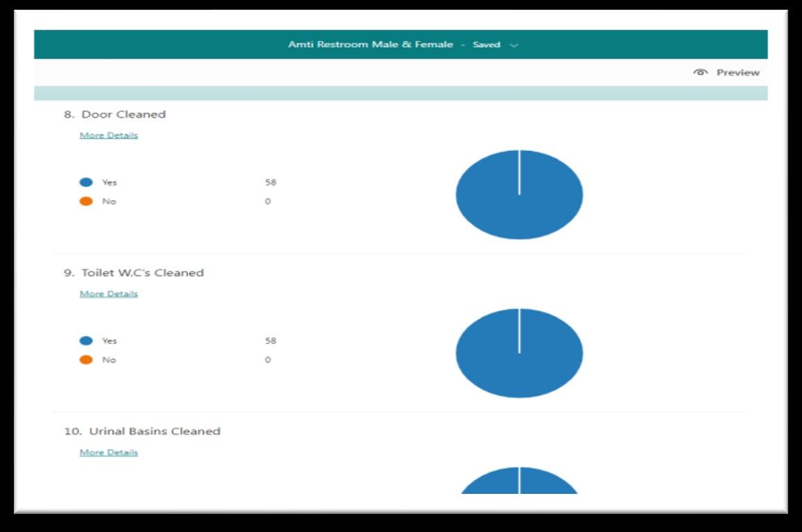This screenshot has height=532, width=802.
Task: Click the Urinal Basins Cleaned pie chart
Action: (x=519, y=480)
